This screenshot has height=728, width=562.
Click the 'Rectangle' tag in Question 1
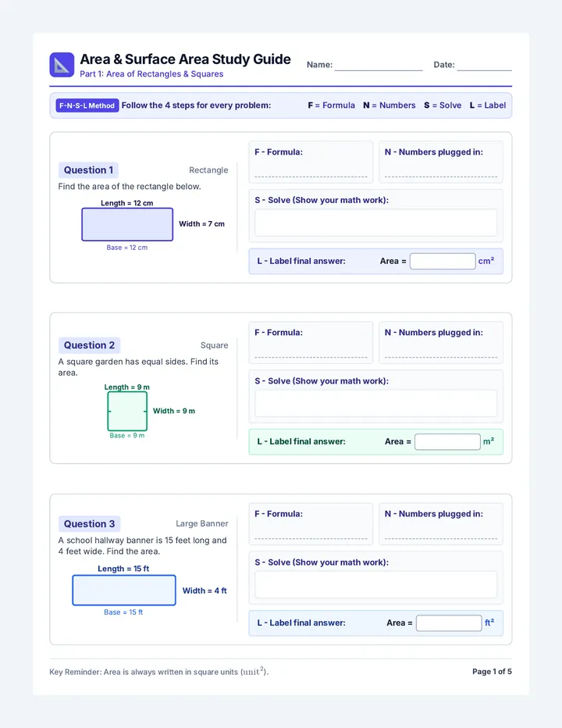208,170
